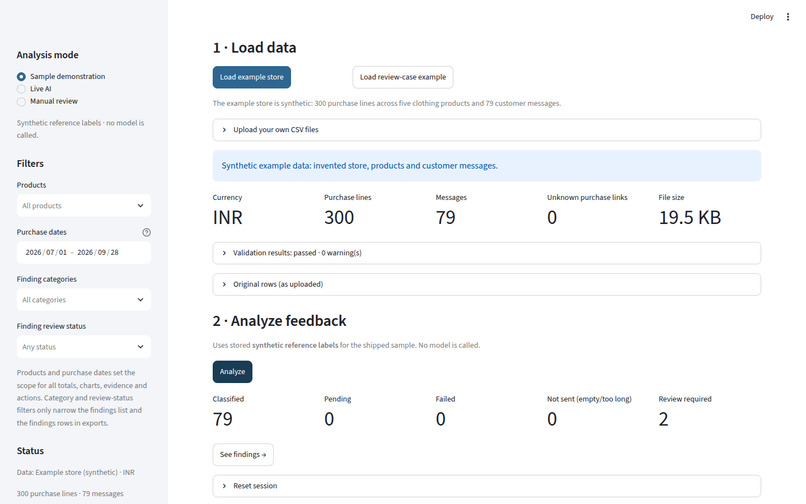806x504 pixels.
Task: Click the Review required value 2
Action: (x=664, y=419)
